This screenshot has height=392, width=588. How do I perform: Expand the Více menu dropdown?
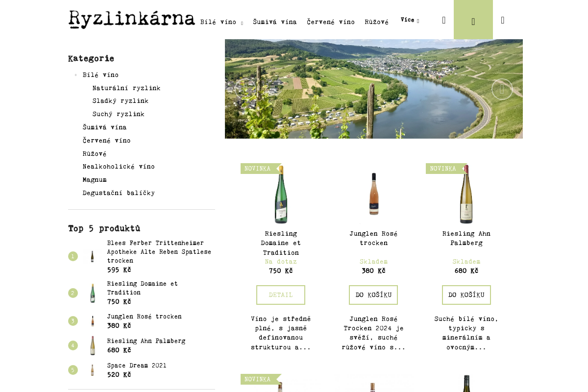[409, 20]
